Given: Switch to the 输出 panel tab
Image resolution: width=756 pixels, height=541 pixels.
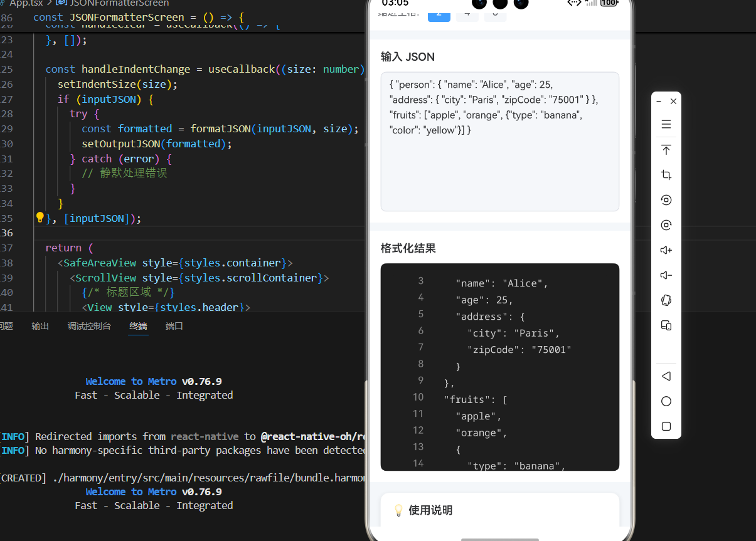Looking at the screenshot, I should (x=40, y=326).
